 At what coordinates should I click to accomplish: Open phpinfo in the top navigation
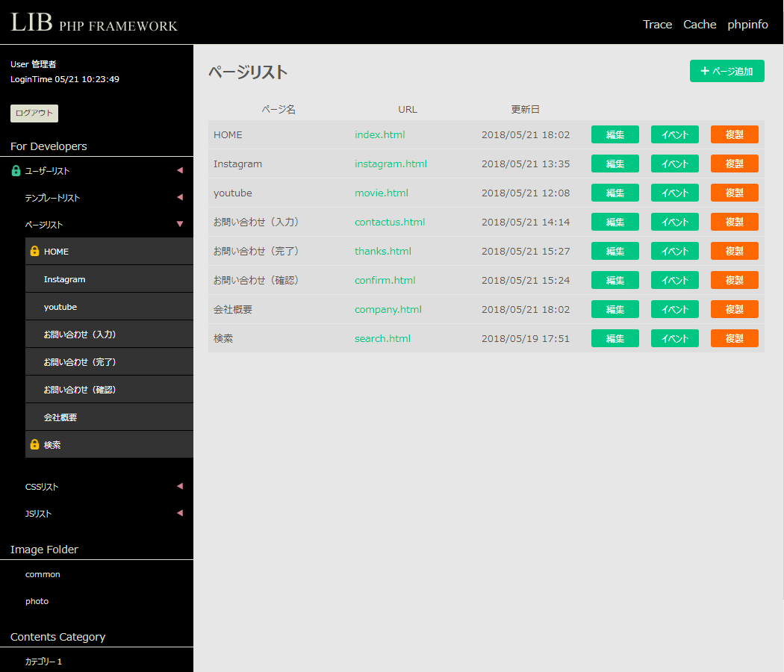747,25
